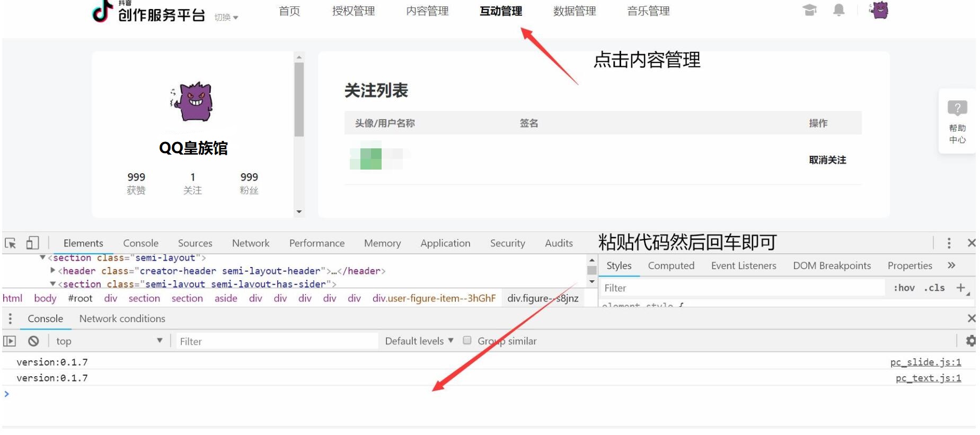Open Network conditions drawer tab
Image resolution: width=980 pixels, height=435 pixels.
click(122, 318)
